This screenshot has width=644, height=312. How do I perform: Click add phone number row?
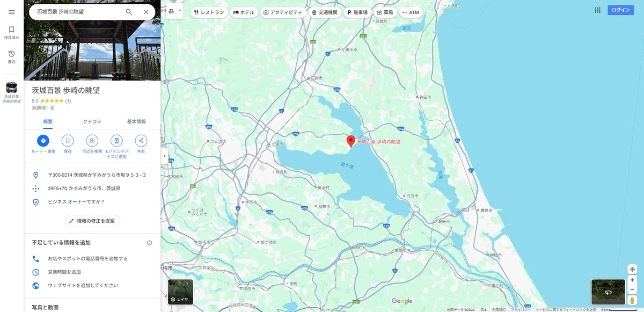click(92, 258)
